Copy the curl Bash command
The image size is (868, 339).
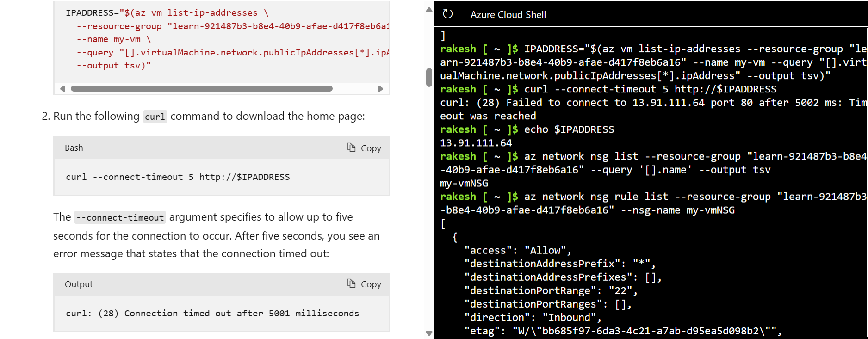click(364, 148)
